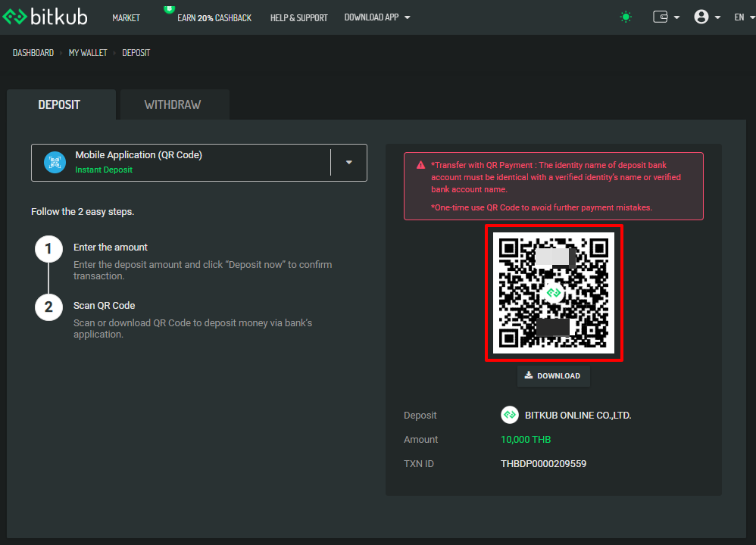Screen dimensions: 756x545
Task: Select the DEPOSIT tab
Action: tap(61, 104)
